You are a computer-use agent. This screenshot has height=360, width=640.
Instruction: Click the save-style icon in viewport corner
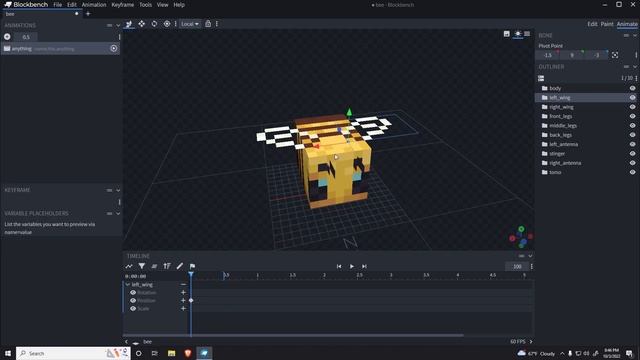click(507, 34)
